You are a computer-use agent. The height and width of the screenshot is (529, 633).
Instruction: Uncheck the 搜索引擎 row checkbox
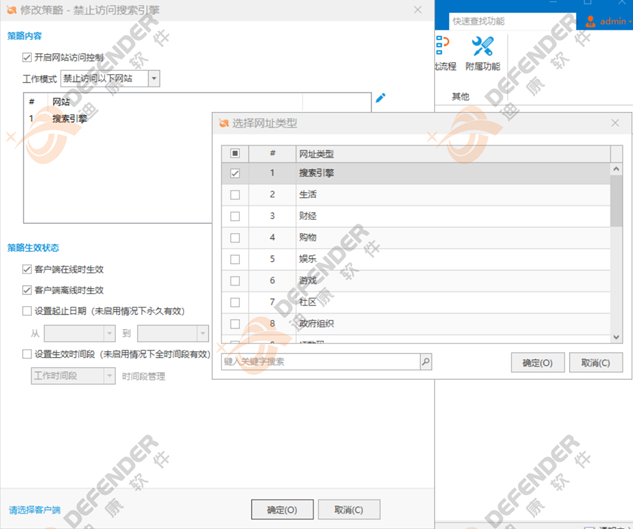pyautogui.click(x=235, y=173)
